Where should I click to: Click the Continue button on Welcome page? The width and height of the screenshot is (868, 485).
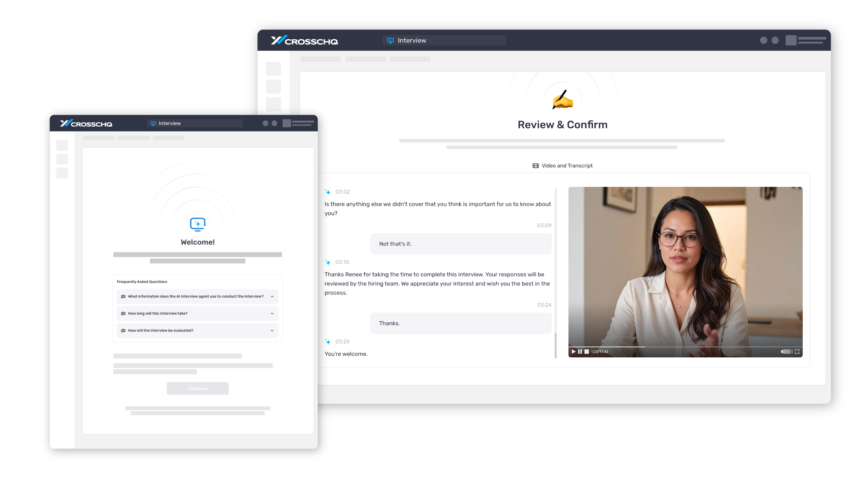coord(197,388)
